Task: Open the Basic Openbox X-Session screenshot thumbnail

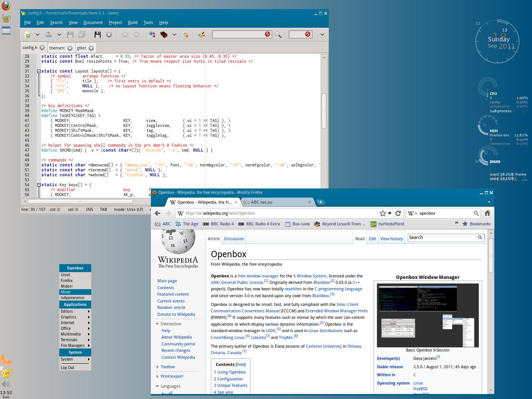Action: point(428,315)
